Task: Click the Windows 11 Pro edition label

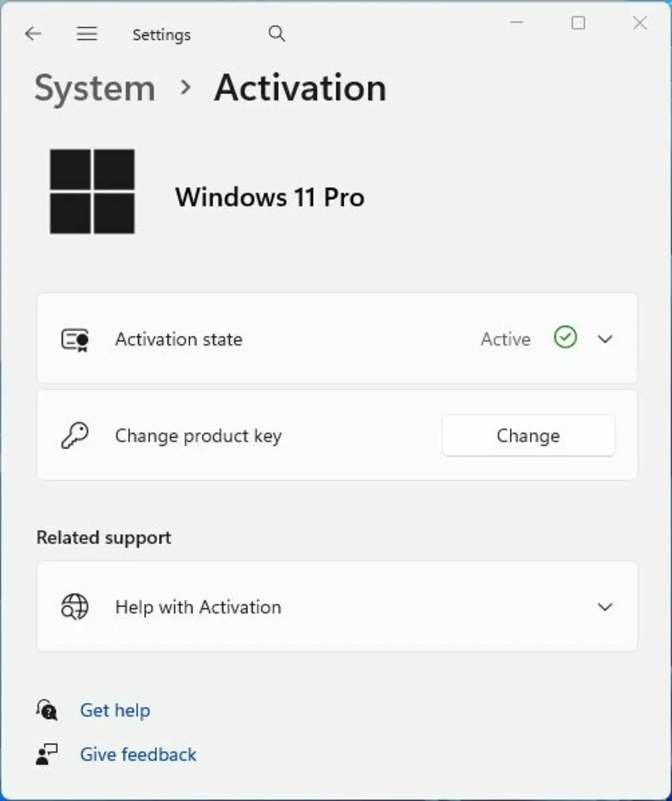Action: click(270, 198)
